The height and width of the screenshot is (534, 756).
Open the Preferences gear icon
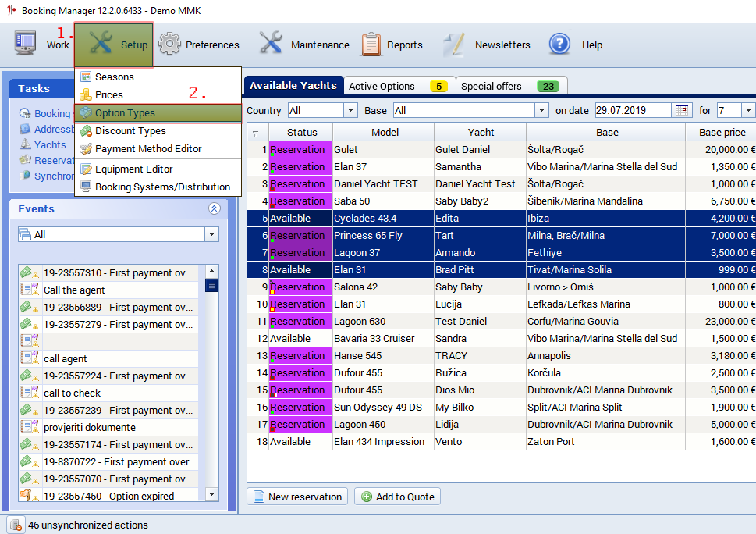point(170,44)
